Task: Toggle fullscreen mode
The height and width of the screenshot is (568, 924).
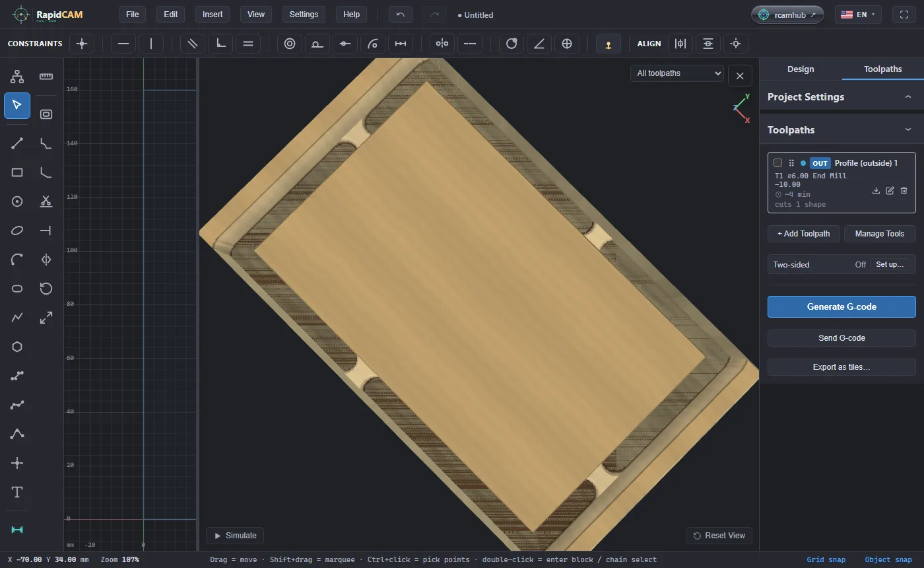Action: click(904, 15)
